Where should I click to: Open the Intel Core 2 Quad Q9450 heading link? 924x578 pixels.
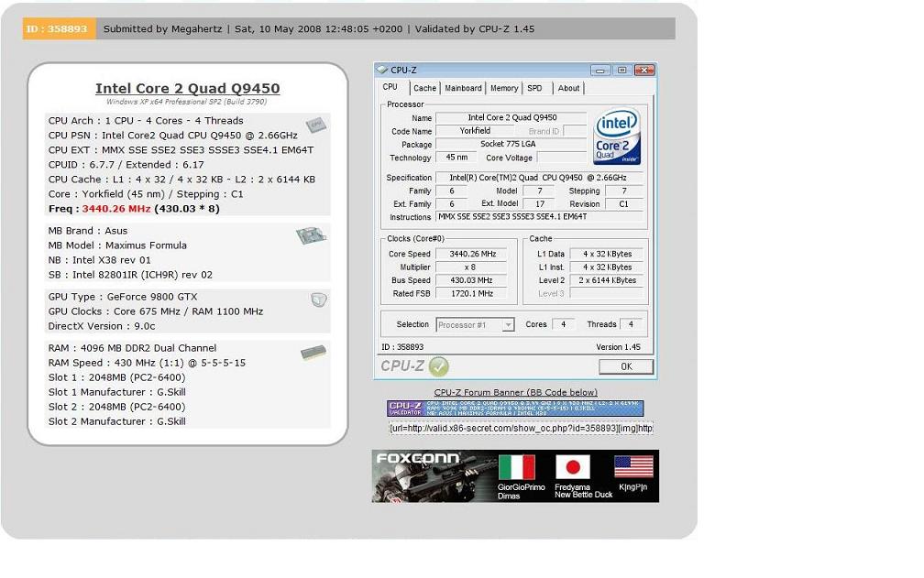(187, 88)
